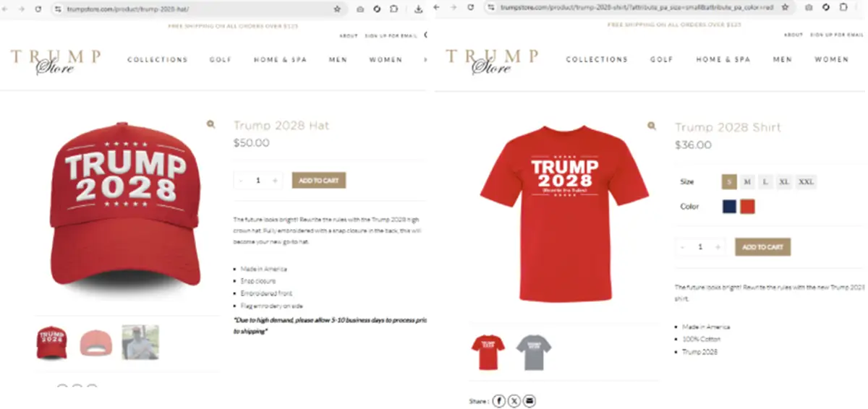Screen dimensions: 868x409
Task: View the gray shirt thumbnail
Action: click(x=534, y=352)
